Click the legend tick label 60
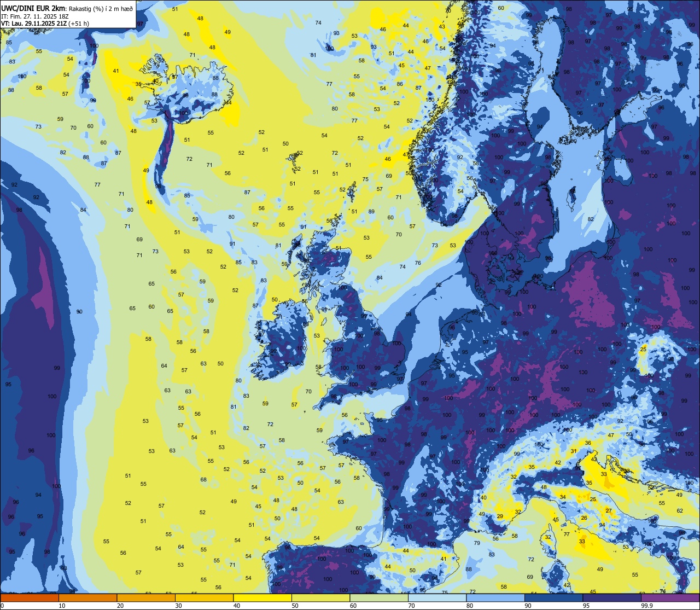Viewport: 700px width, 610px height. click(353, 606)
